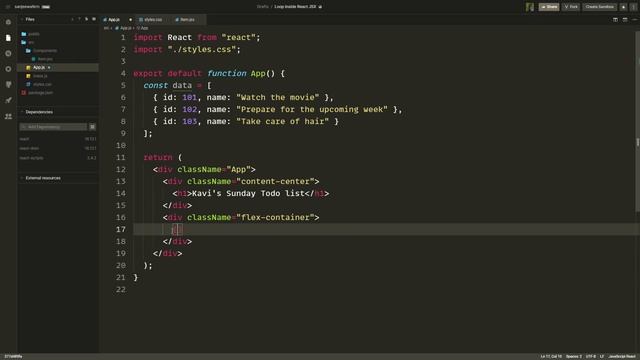This screenshot has height=360, width=640.
Task: Open the Sandbox Info sidebar icon
Action: (x=8, y=22)
